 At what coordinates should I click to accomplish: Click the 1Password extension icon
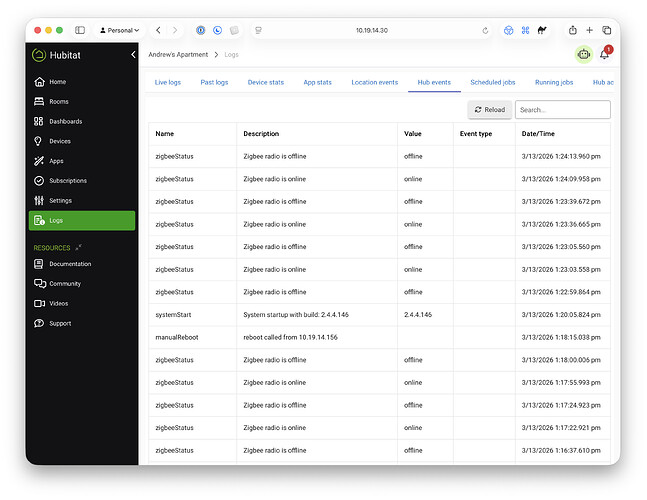click(201, 30)
